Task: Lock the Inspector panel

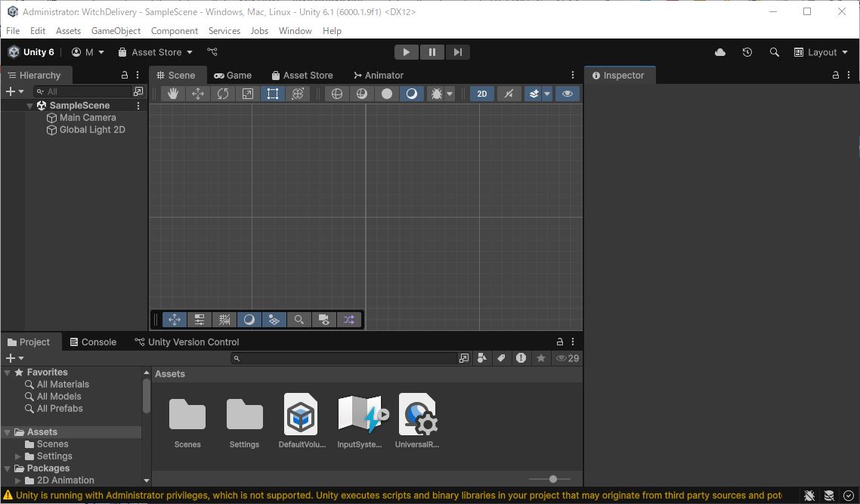Action: (x=836, y=75)
